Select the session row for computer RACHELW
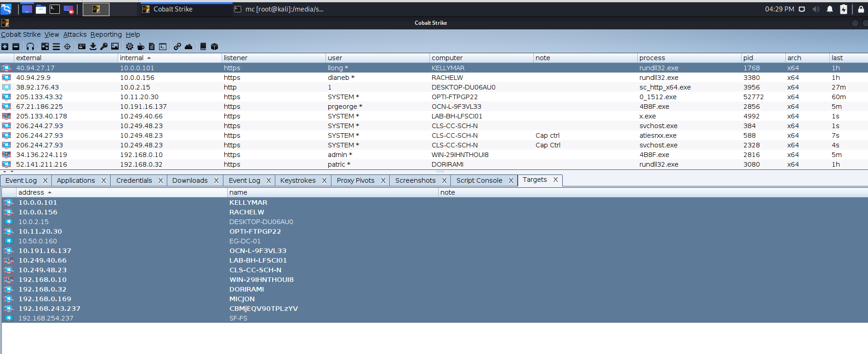This screenshot has height=354, width=868. tap(434, 78)
